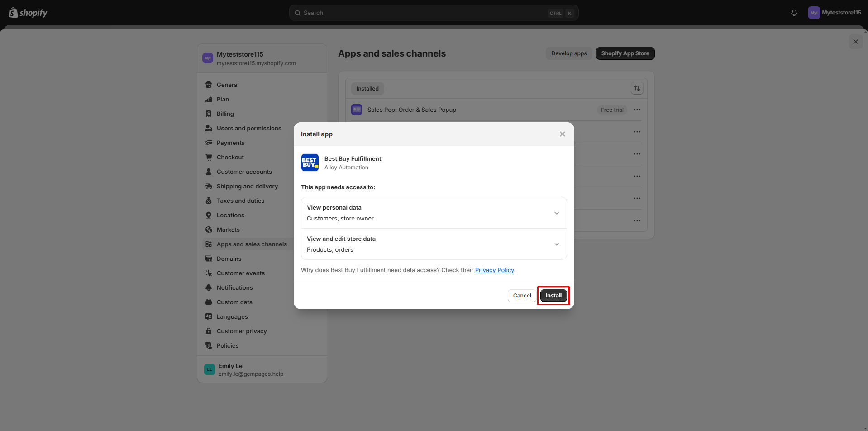Close the Install app dialog
Image resolution: width=868 pixels, height=431 pixels.
click(x=562, y=134)
